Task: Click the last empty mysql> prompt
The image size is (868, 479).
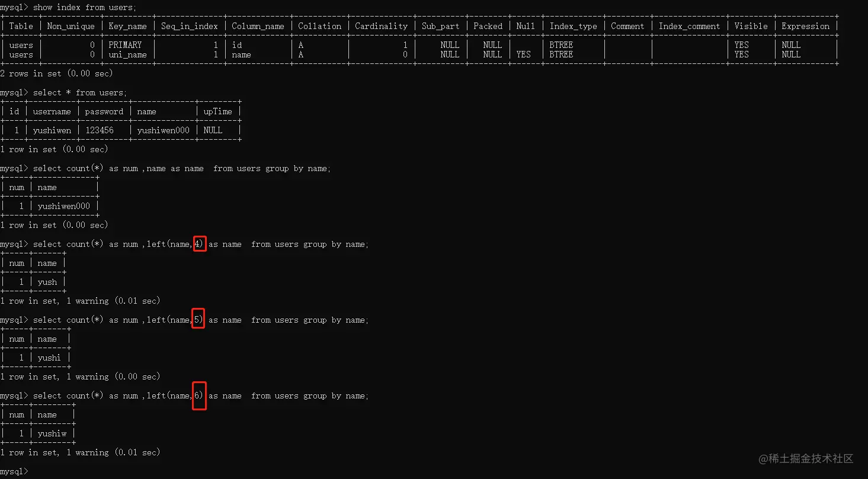Action: [x=14, y=471]
